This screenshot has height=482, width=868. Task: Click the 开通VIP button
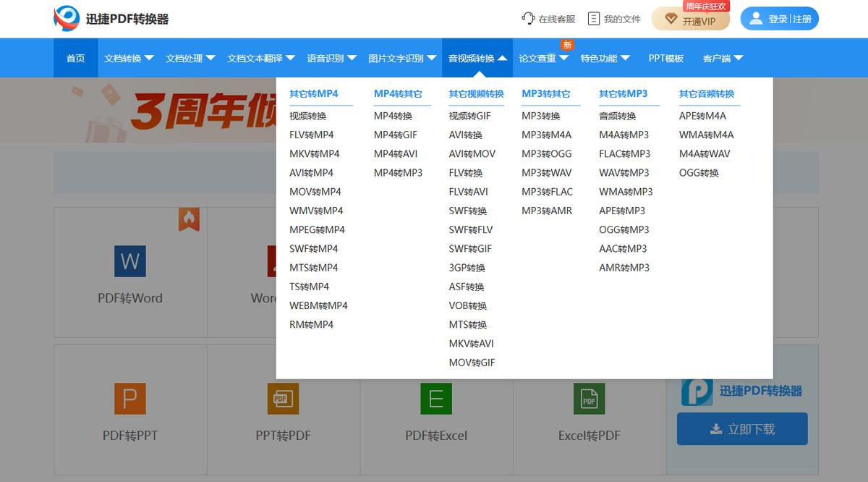coord(690,20)
